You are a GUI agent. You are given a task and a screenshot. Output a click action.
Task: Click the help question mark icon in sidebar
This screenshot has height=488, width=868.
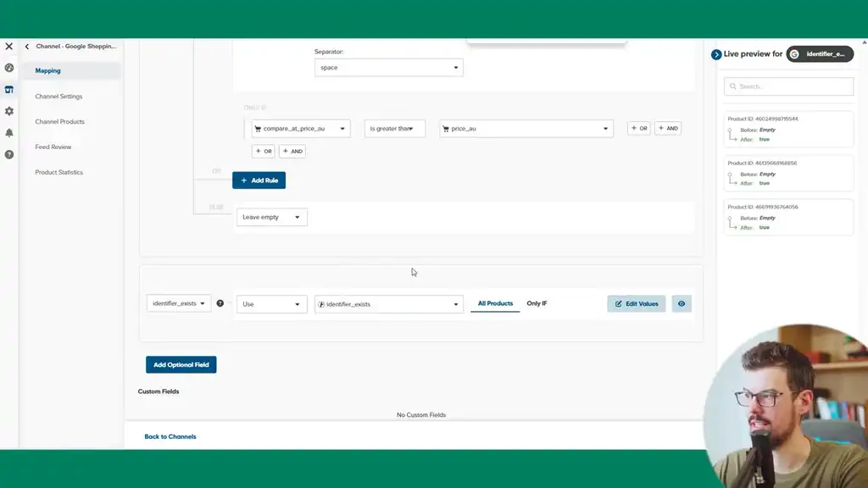click(8, 154)
